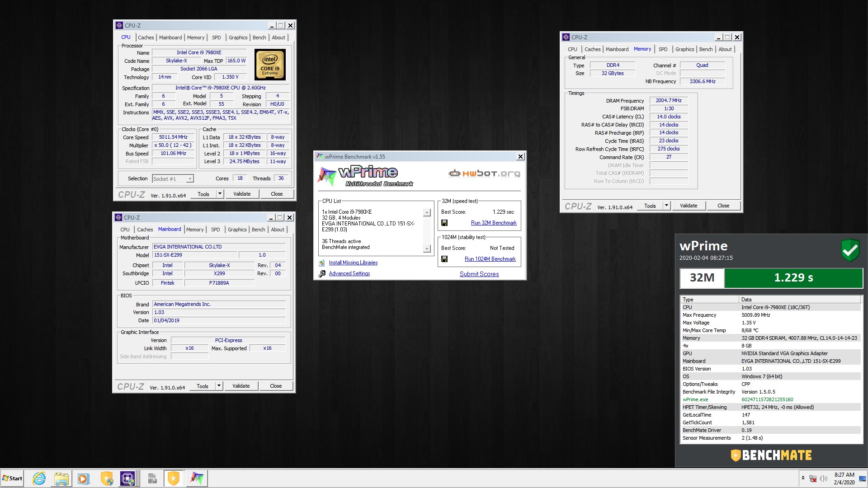Viewport: 868px width, 488px height.
Task: Click the volume icon in system tray
Action: [x=824, y=478]
